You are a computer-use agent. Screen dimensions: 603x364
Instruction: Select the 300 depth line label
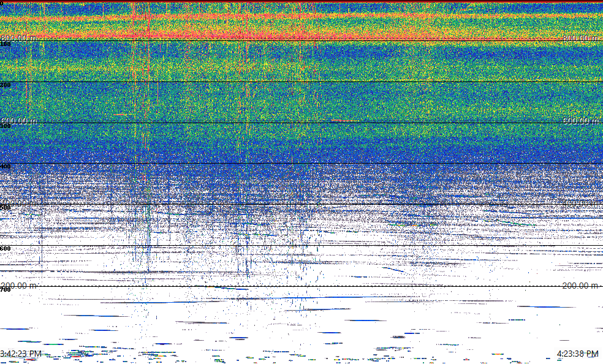pos(6,126)
